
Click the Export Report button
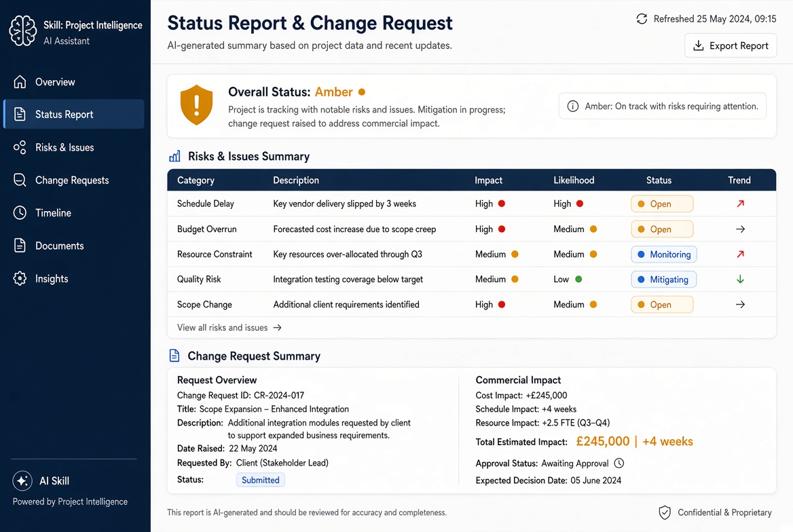[731, 45]
